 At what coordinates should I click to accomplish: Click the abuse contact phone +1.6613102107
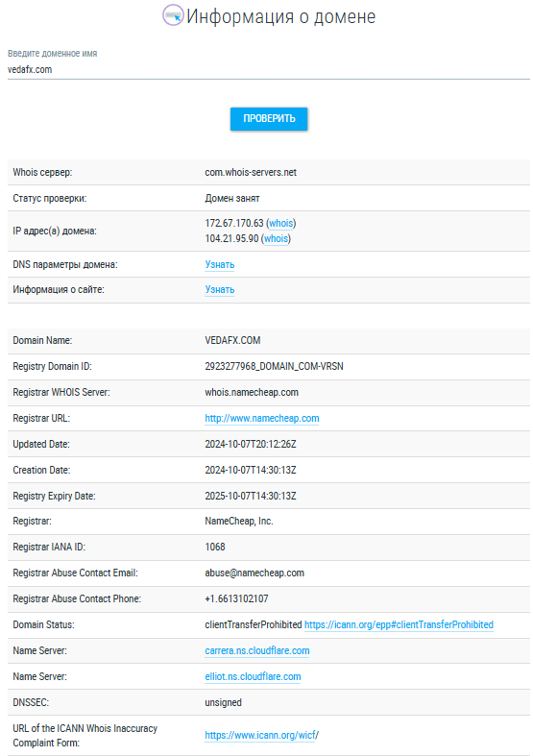click(x=236, y=598)
